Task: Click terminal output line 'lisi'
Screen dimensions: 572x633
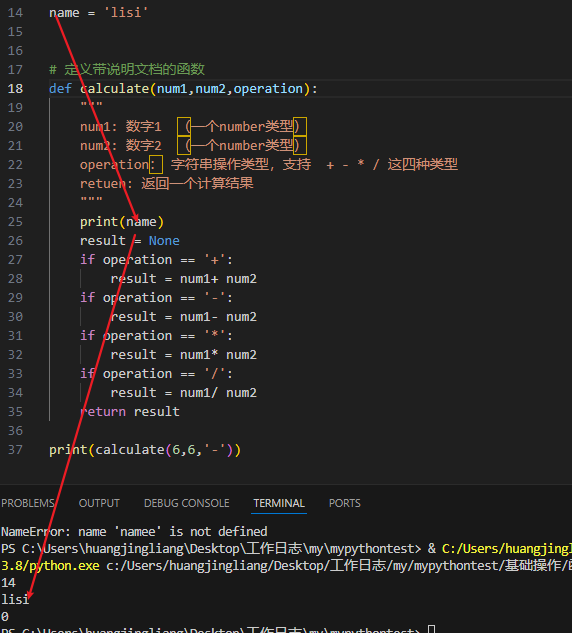Action: 15,599
